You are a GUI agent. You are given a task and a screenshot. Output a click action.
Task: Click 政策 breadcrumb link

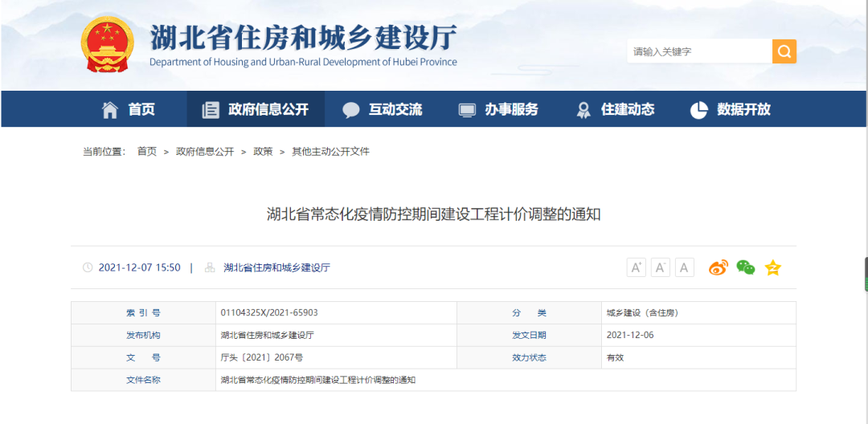click(263, 152)
